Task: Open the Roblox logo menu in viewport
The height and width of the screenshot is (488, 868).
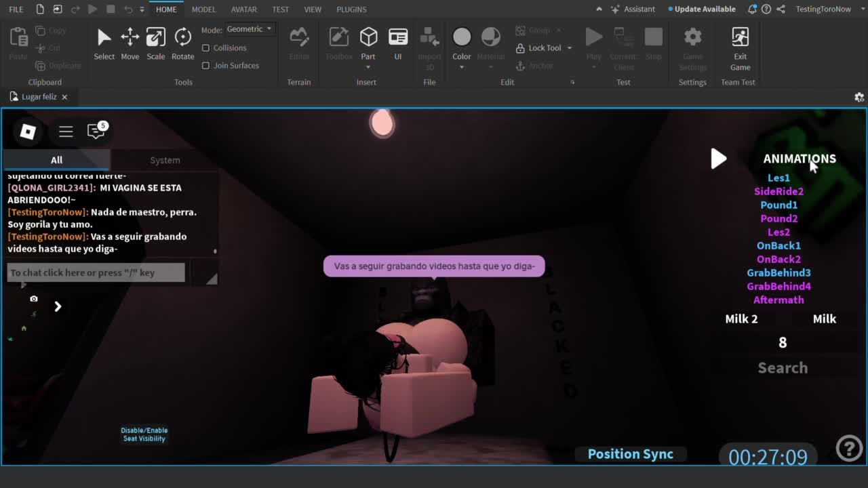Action: click(28, 131)
